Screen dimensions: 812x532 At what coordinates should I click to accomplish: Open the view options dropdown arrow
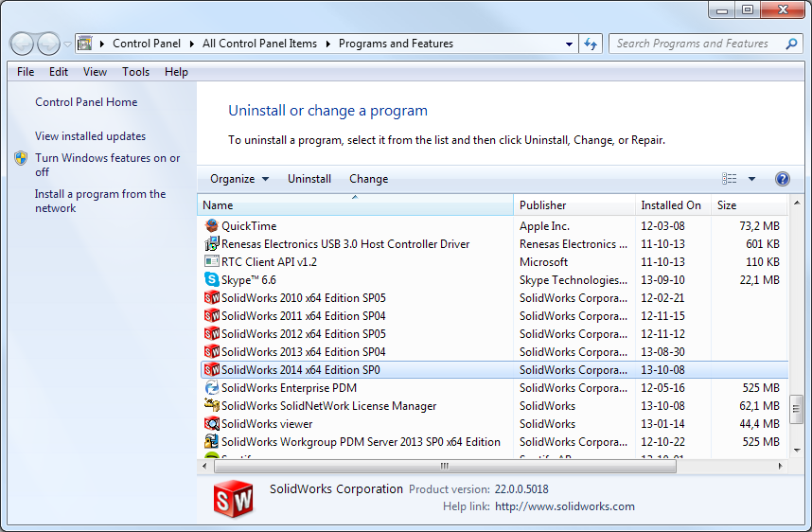751,179
